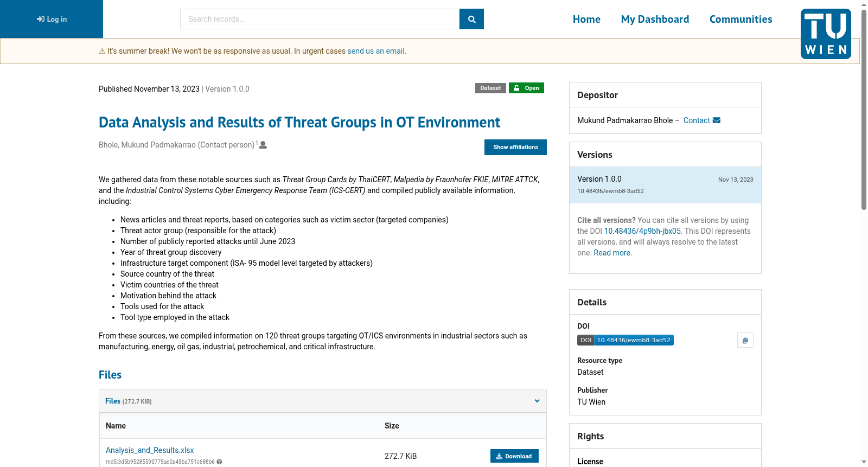The height and width of the screenshot is (467, 868).
Task: Click the send us an email link
Action: (376, 51)
